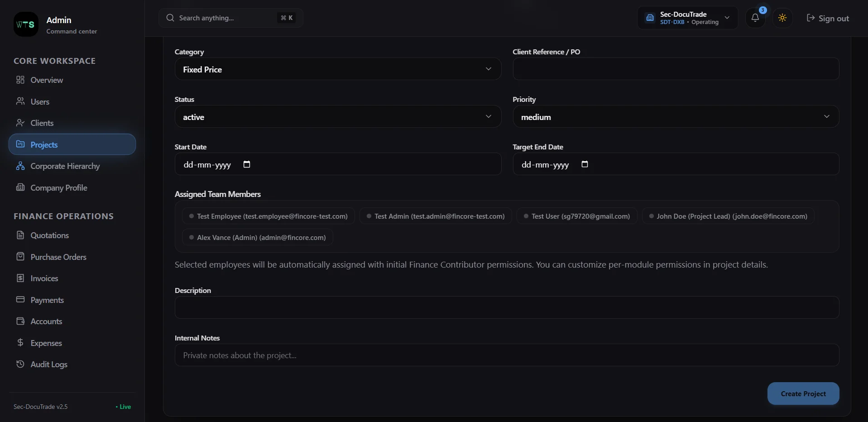868x422 pixels.
Task: Open Audit Logs menu item
Action: point(72,364)
